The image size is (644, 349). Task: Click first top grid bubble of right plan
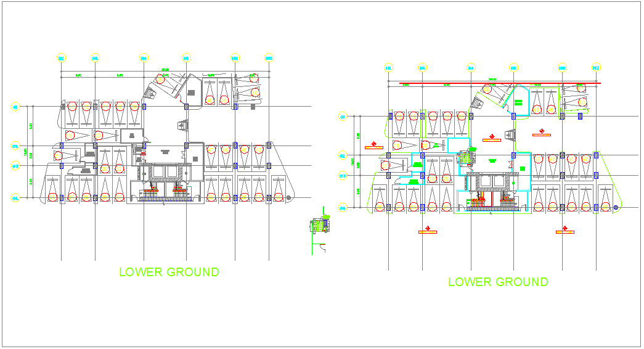388,68
